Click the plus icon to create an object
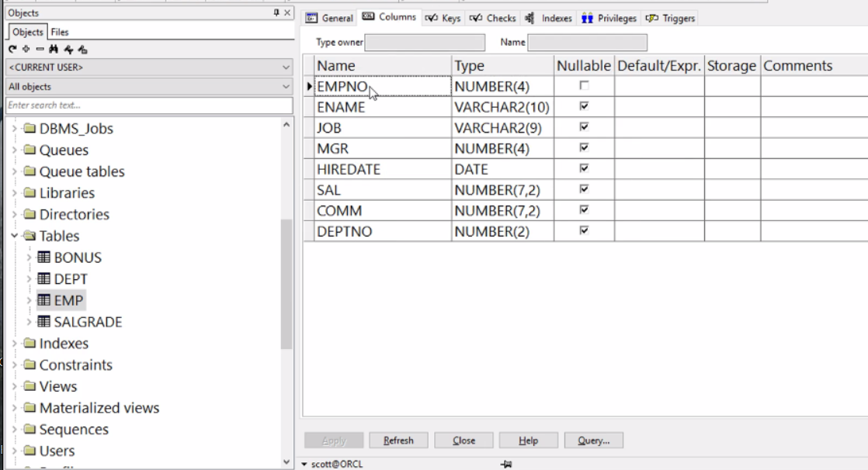 (26, 49)
